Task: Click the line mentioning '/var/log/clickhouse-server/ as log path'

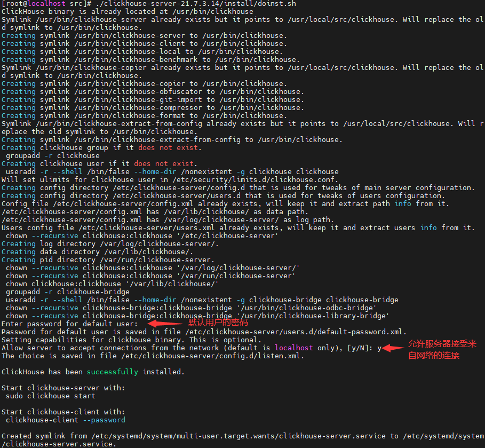Action: click(168, 220)
